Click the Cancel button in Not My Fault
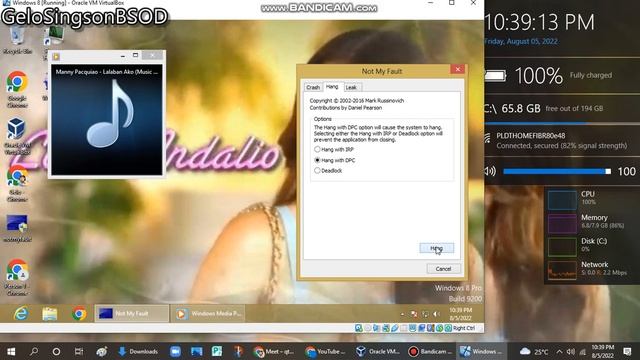 [x=443, y=269]
